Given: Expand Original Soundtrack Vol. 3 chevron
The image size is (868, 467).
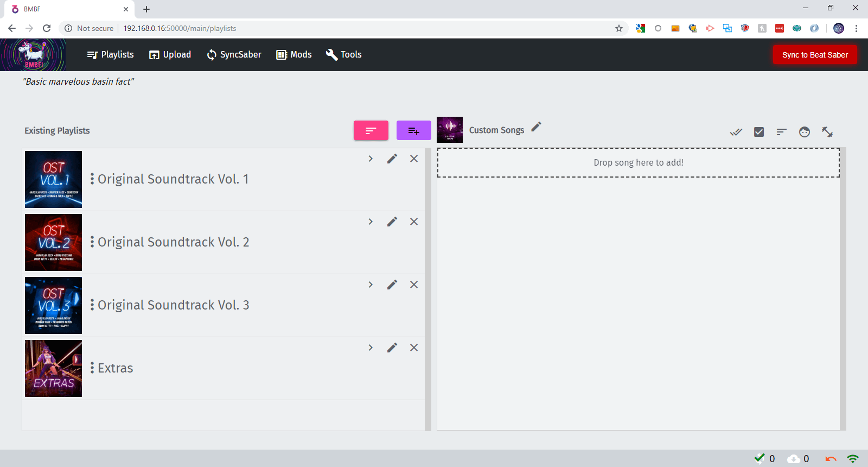Looking at the screenshot, I should click(371, 285).
